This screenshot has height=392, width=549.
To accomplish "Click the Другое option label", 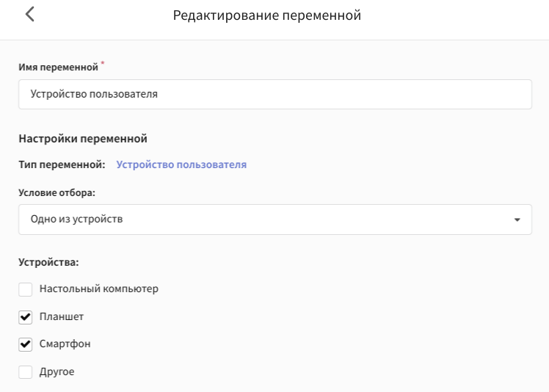I will click(x=57, y=371).
